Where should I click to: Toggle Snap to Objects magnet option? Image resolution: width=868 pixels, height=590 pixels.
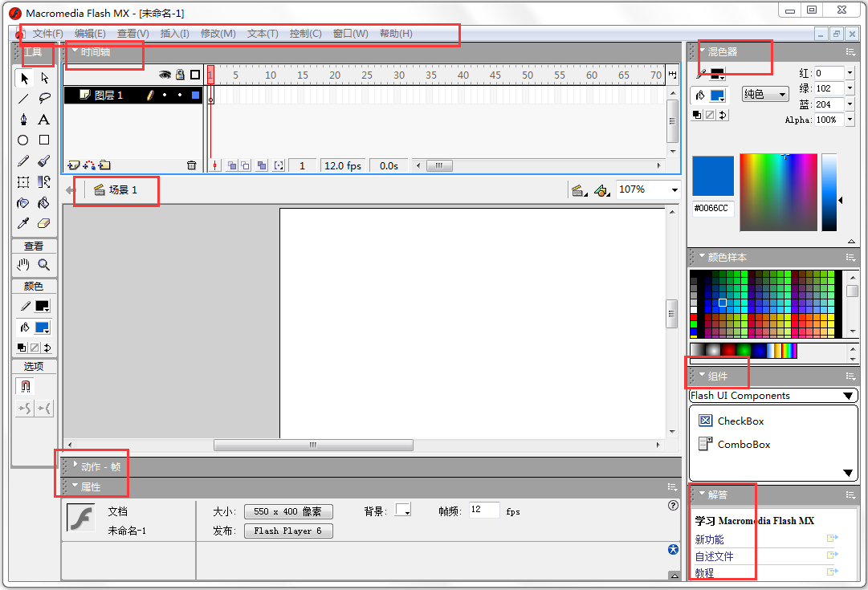tap(26, 386)
